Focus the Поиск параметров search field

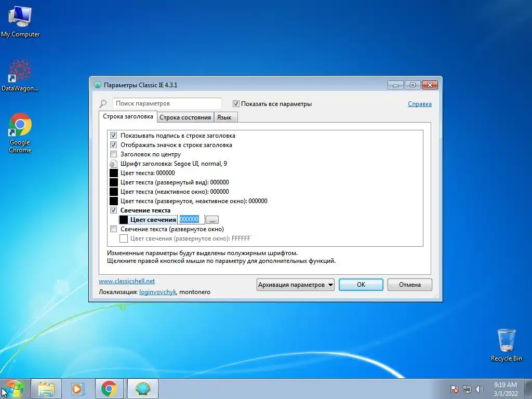[167, 103]
